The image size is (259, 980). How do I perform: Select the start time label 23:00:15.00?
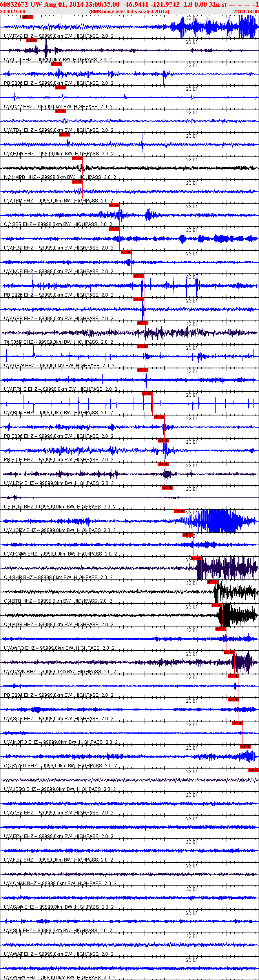pyautogui.click(x=13, y=12)
